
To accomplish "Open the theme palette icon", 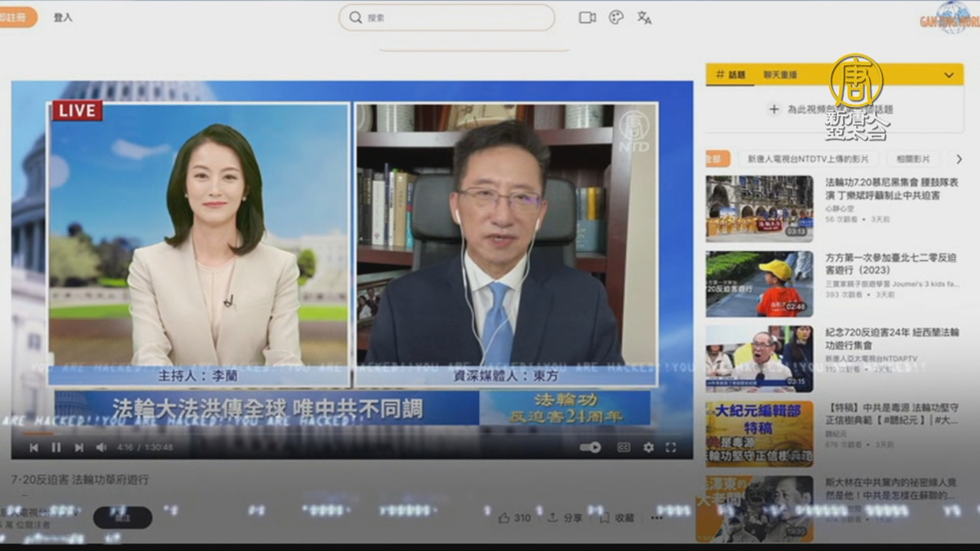I will 616,18.
